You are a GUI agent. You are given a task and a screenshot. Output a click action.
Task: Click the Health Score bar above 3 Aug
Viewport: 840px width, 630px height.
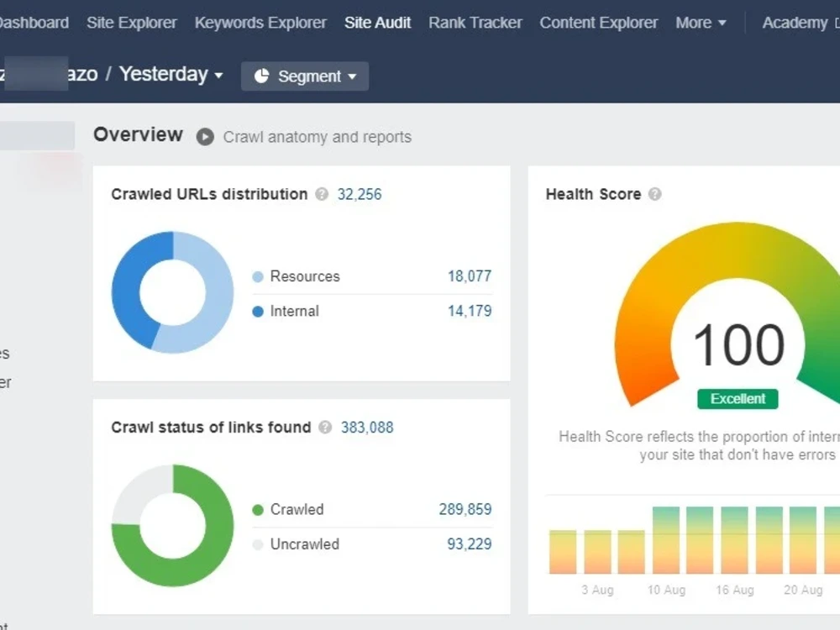pos(597,552)
